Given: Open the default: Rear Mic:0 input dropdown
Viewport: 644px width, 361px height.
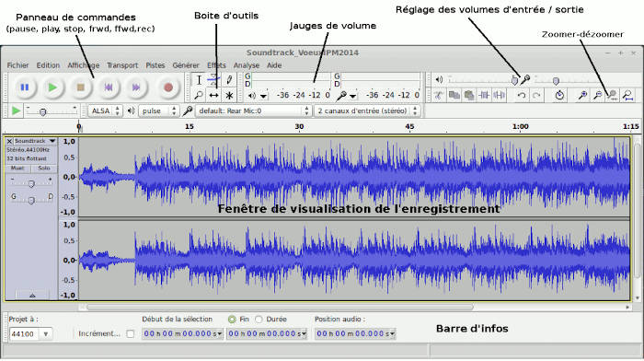Looking at the screenshot, I should [x=253, y=111].
